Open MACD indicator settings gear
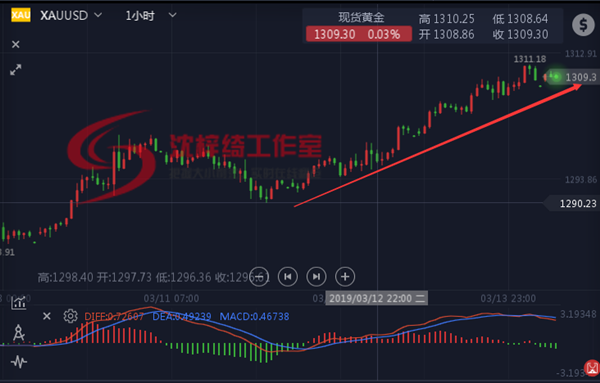This screenshot has height=383, width=600. tap(70, 316)
